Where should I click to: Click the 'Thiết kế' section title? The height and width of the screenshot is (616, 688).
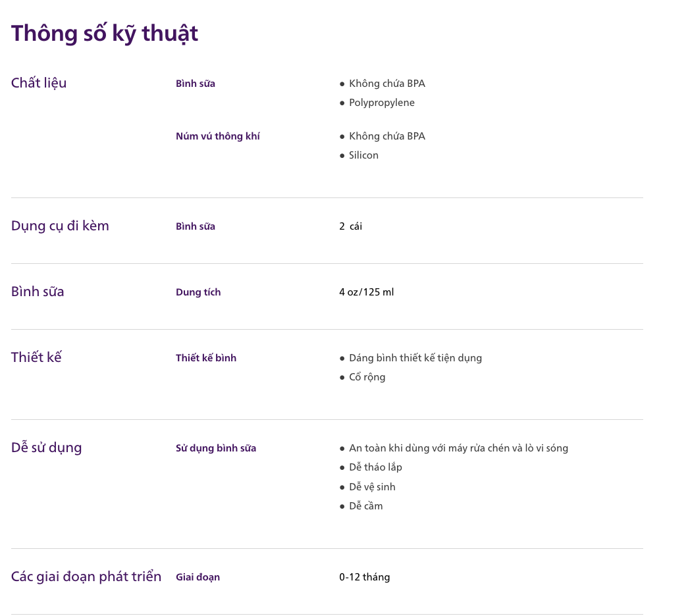(36, 357)
